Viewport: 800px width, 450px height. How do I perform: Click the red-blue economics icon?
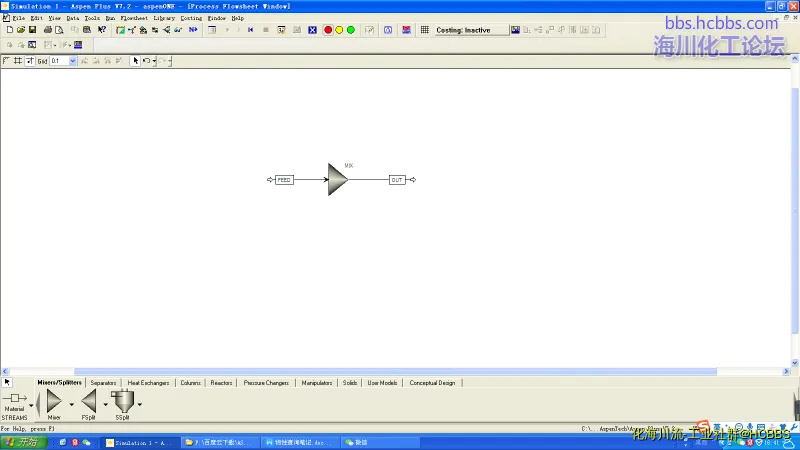[406, 30]
